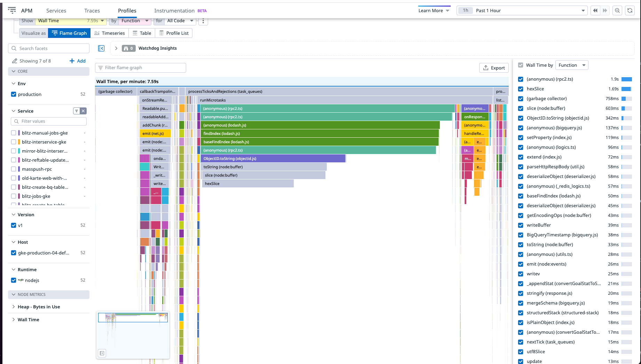Check the blitz-manual-jobs-gke service checkbox
The width and height of the screenshot is (641, 364).
(14, 133)
